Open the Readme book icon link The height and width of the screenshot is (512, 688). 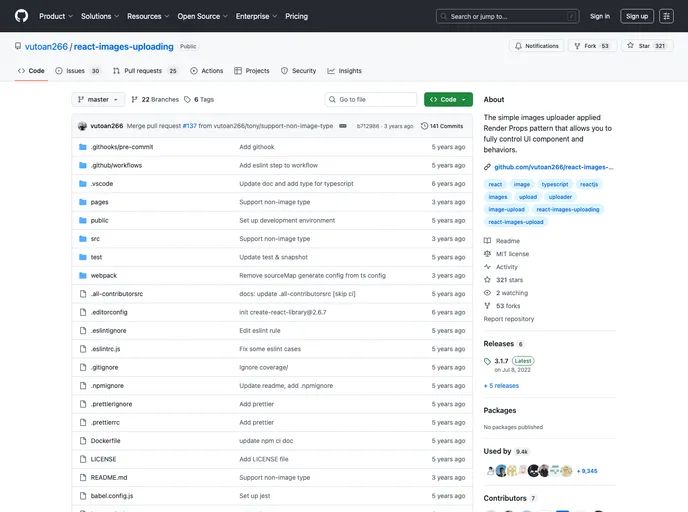[487, 241]
